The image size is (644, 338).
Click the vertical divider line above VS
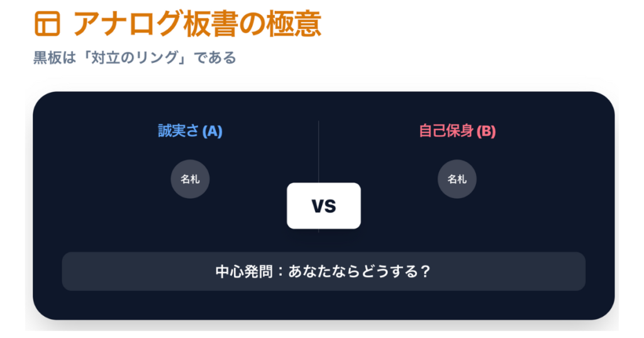319,151
